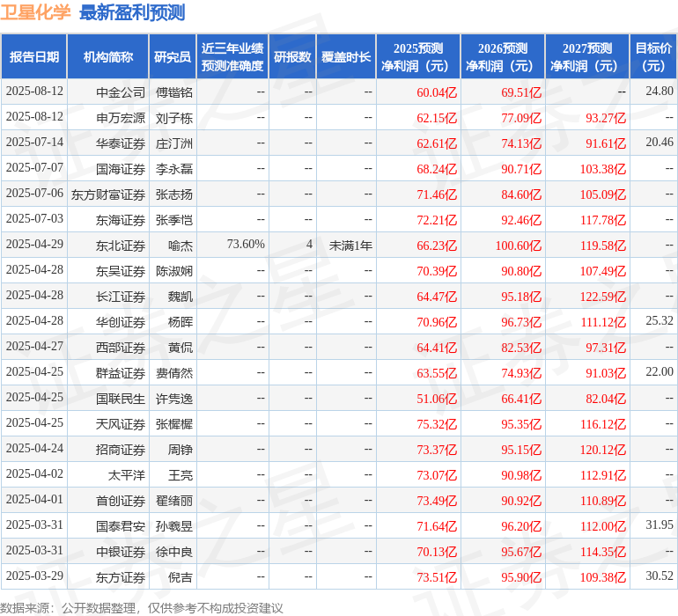This screenshot has width=678, height=616.
Task: Click institution name 中银证券
Action: click(121, 551)
